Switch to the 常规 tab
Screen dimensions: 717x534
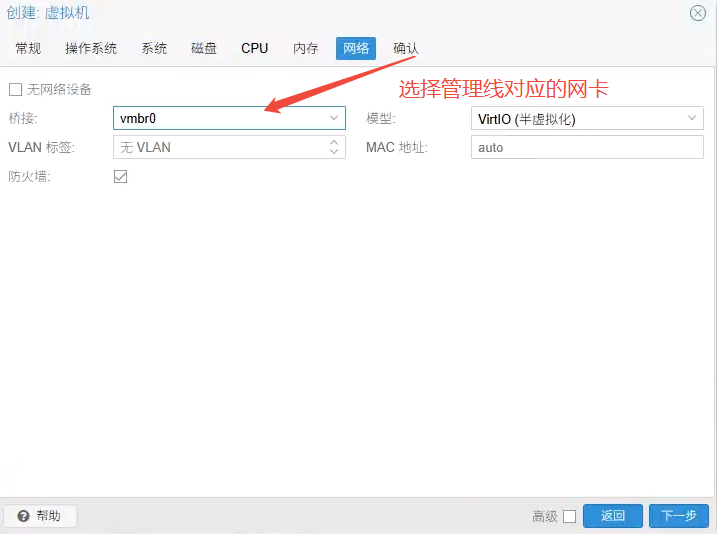(x=28, y=48)
